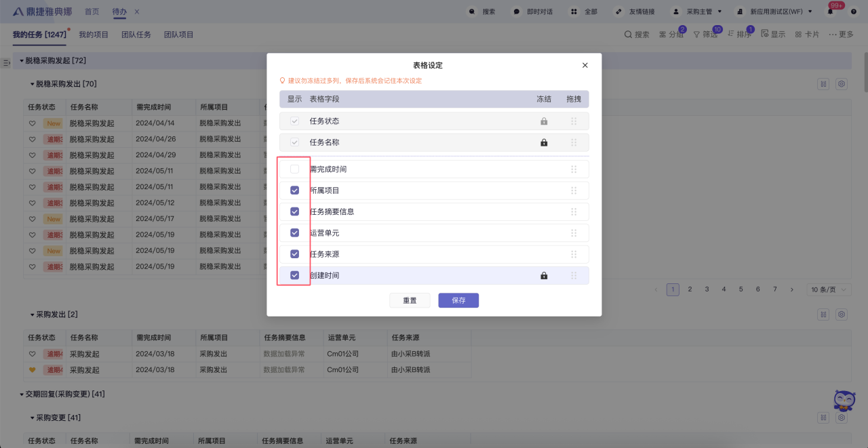The width and height of the screenshot is (868, 448).
Task: Click the drag handle for 运营单元
Action: pyautogui.click(x=574, y=233)
